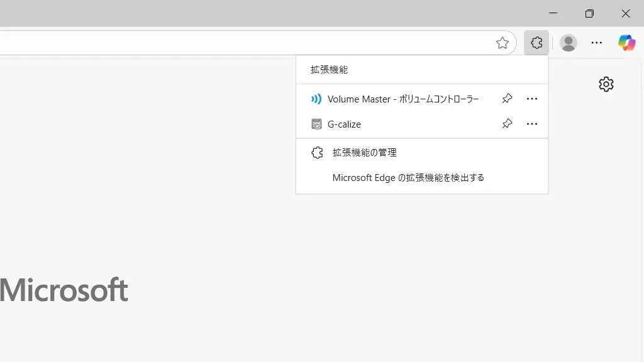Click the Microsoft logo on the page
644x362 pixels.
pyautogui.click(x=64, y=290)
